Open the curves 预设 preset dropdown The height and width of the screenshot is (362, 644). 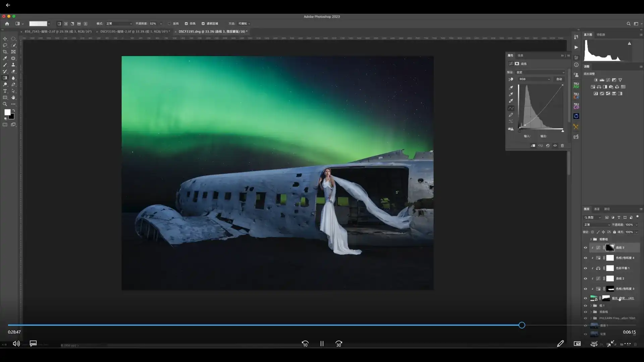[x=540, y=72]
